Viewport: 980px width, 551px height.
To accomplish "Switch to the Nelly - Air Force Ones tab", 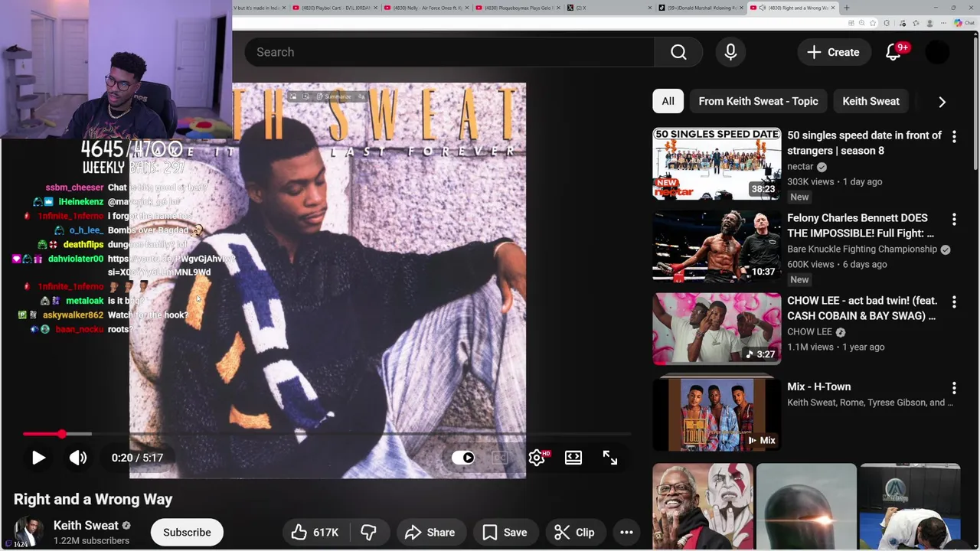I will tap(425, 8).
